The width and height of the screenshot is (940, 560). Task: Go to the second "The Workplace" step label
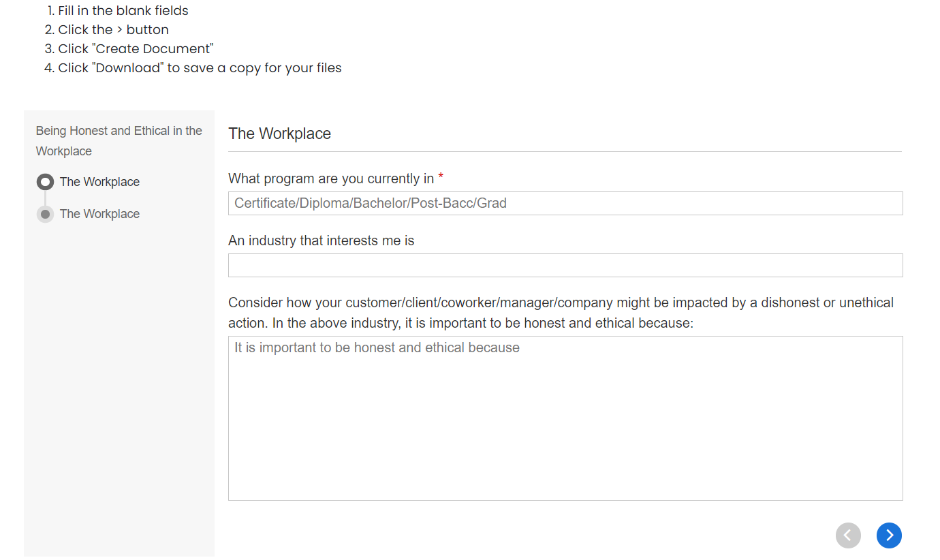(99, 214)
